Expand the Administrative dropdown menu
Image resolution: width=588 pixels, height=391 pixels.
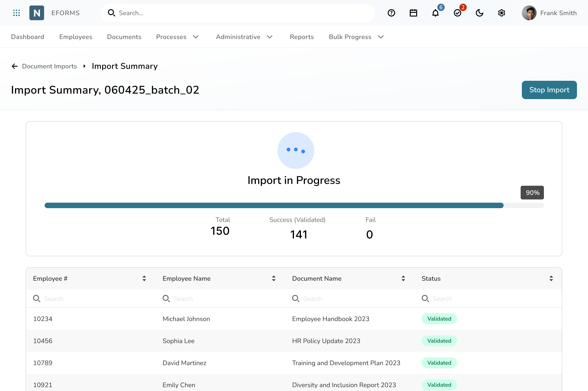tap(244, 37)
